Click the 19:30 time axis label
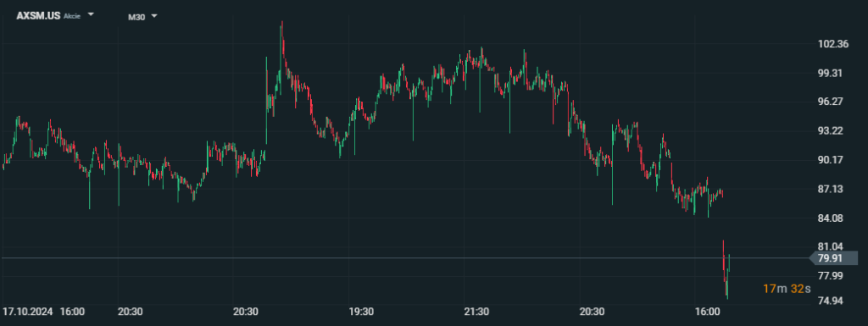Viewport: 868px width, 326px height. pos(361,312)
